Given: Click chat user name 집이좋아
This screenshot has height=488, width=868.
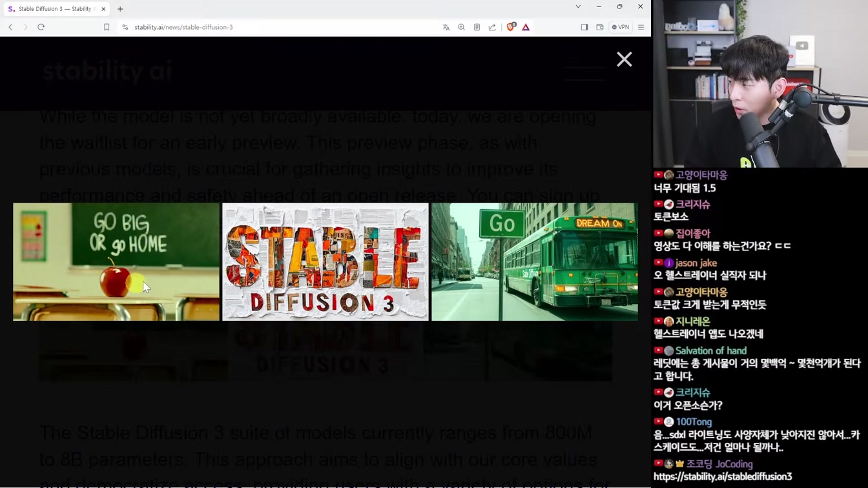Looking at the screenshot, I should coord(693,233).
